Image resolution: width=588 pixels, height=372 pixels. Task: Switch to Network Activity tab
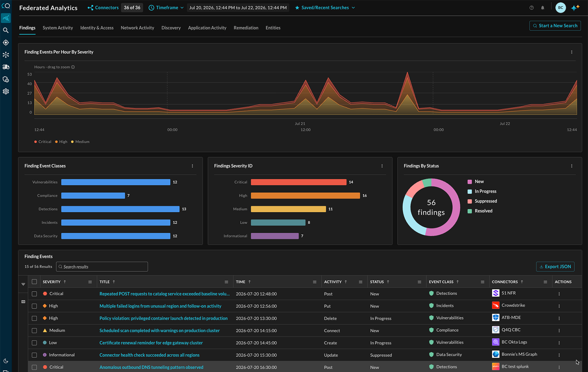(137, 28)
